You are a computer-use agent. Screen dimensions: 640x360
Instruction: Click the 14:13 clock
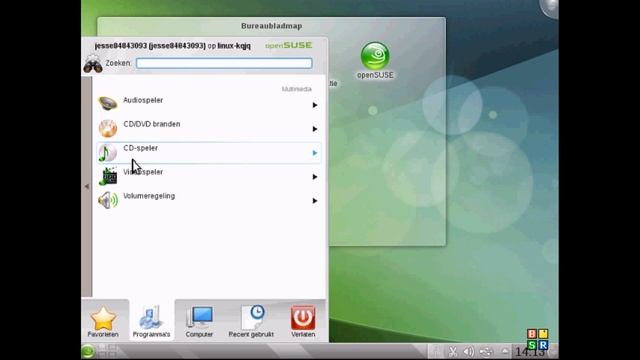tap(529, 352)
